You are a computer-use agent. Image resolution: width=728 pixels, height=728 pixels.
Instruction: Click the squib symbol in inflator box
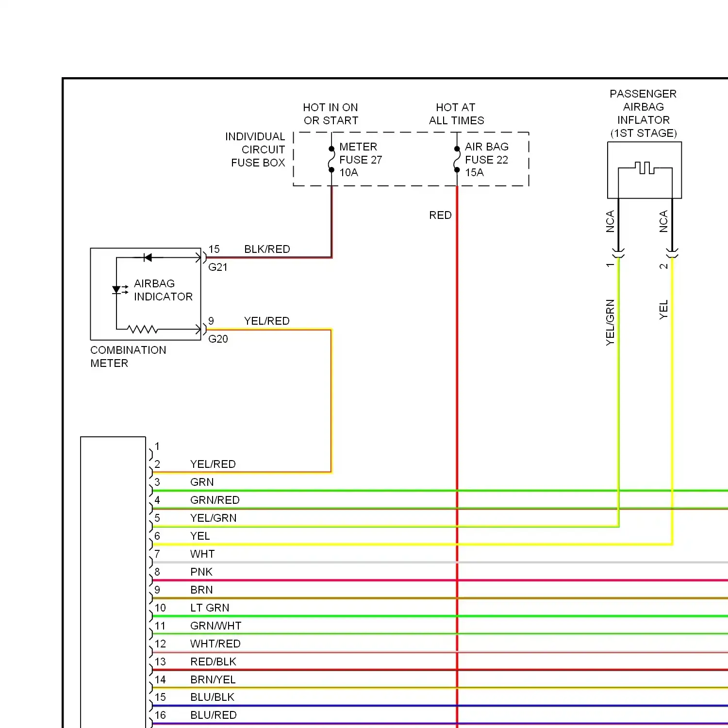pyautogui.click(x=645, y=168)
